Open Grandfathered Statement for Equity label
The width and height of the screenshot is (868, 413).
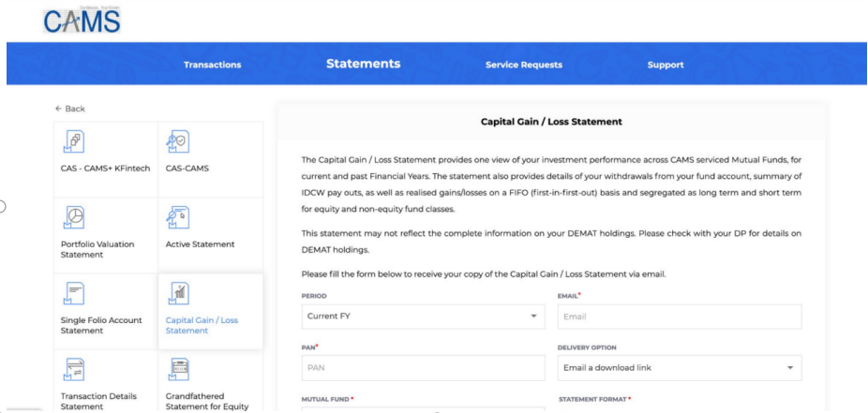[207, 402]
